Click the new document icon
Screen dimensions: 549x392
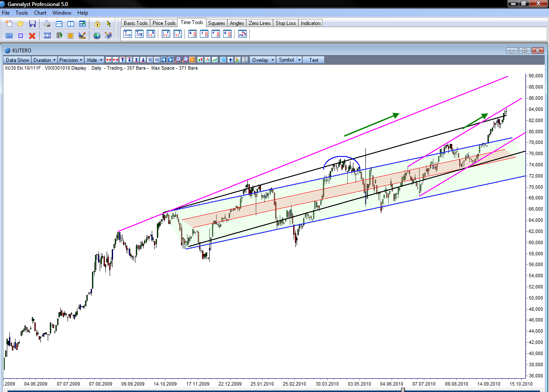coord(9,24)
